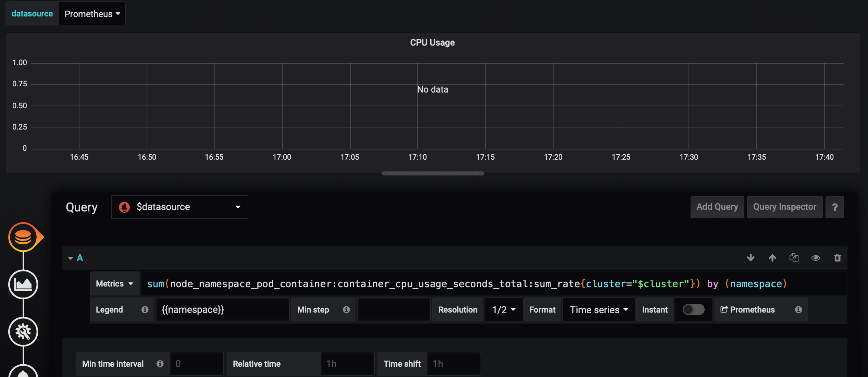Open the Query Inspector
Image resolution: width=868 pixels, height=377 pixels.
784,207
